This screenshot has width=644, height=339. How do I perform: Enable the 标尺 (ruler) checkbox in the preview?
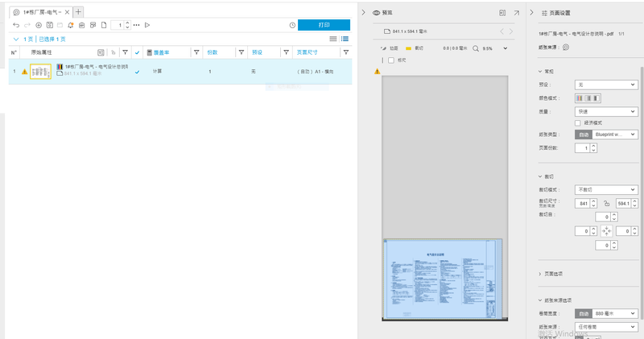tap(391, 60)
